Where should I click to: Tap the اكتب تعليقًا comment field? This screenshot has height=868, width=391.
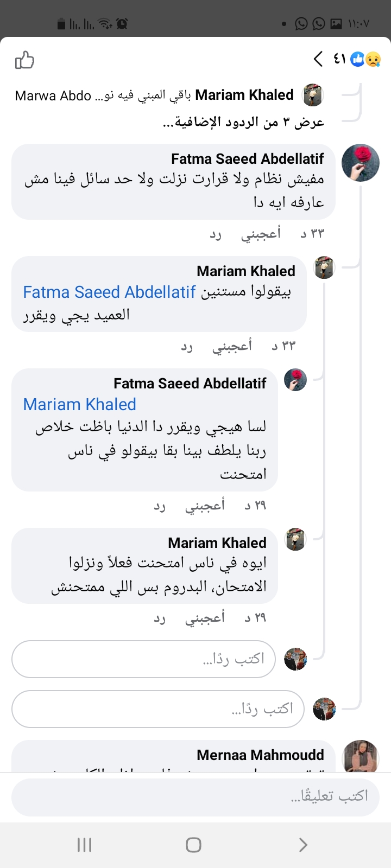tap(195, 797)
